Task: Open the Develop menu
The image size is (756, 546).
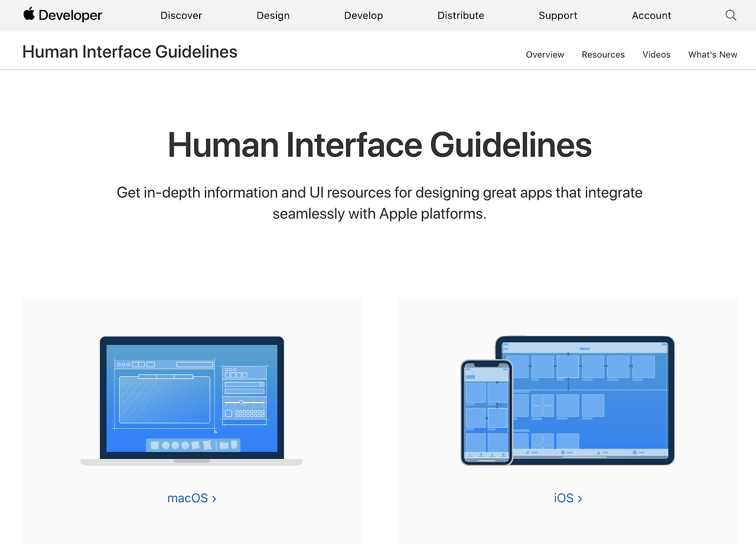Action: point(363,16)
